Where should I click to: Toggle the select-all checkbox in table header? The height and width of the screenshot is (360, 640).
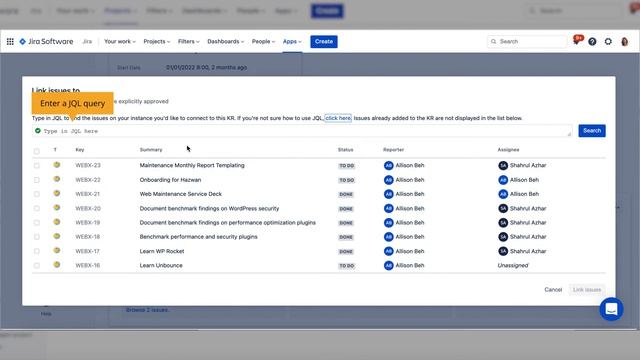click(37, 151)
